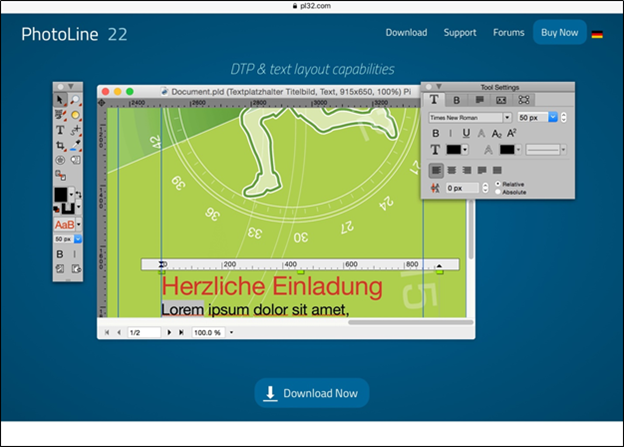Viewport: 624px width, 447px height.
Task: Open the Forums link
Action: click(509, 33)
